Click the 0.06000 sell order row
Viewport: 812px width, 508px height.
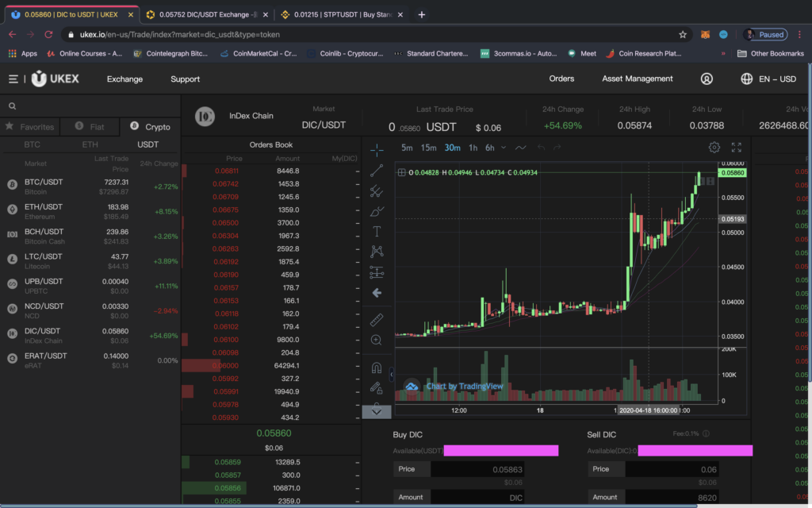(x=271, y=365)
